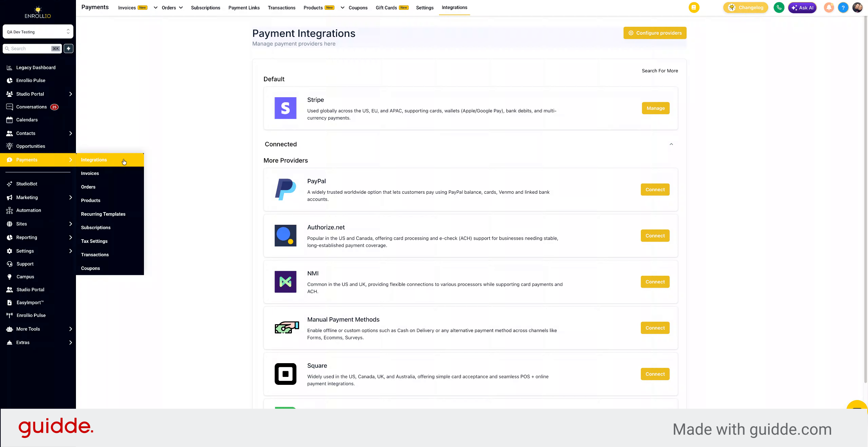
Task: Click the Stripe logo thumbnail
Action: pyautogui.click(x=285, y=108)
